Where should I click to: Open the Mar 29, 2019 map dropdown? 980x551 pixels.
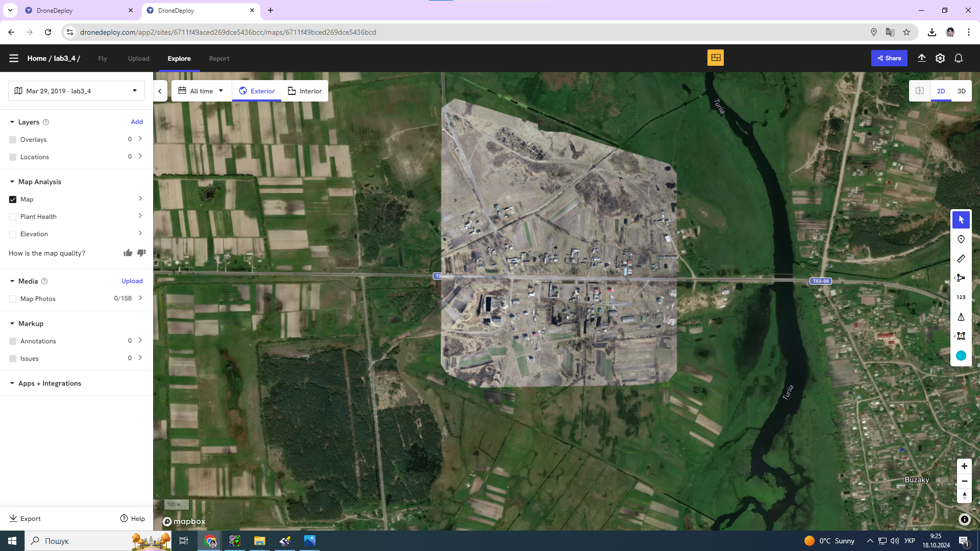point(77,91)
